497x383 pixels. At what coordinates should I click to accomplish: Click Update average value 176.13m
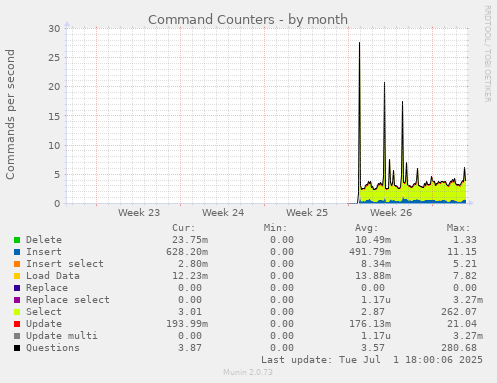point(370,324)
